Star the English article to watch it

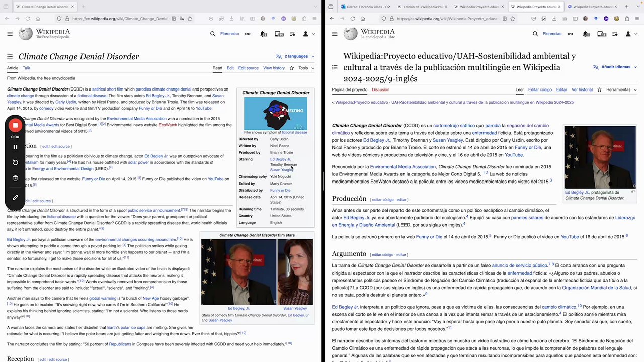point(291,68)
